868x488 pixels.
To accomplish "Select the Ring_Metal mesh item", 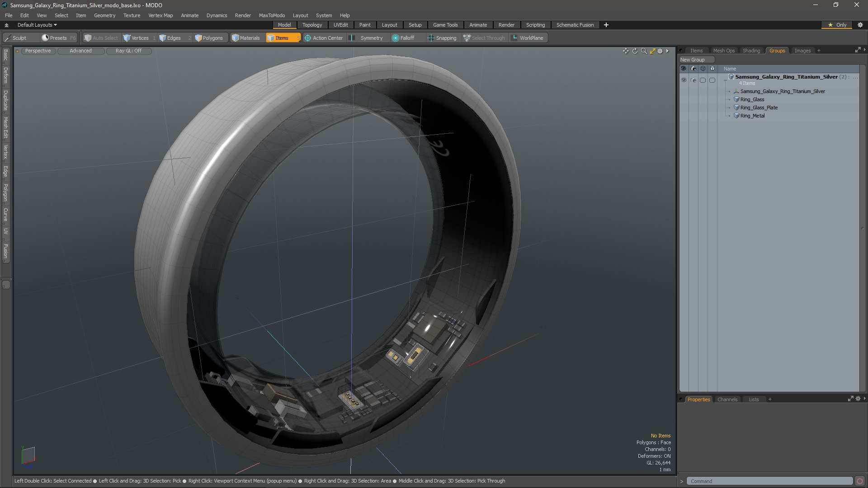I will [x=752, y=116].
